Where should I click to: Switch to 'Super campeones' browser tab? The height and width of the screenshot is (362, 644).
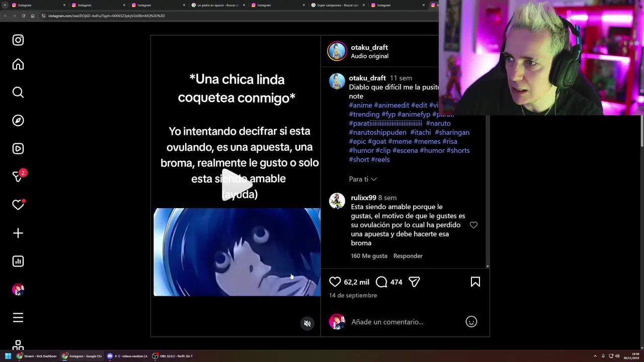pyautogui.click(x=337, y=5)
